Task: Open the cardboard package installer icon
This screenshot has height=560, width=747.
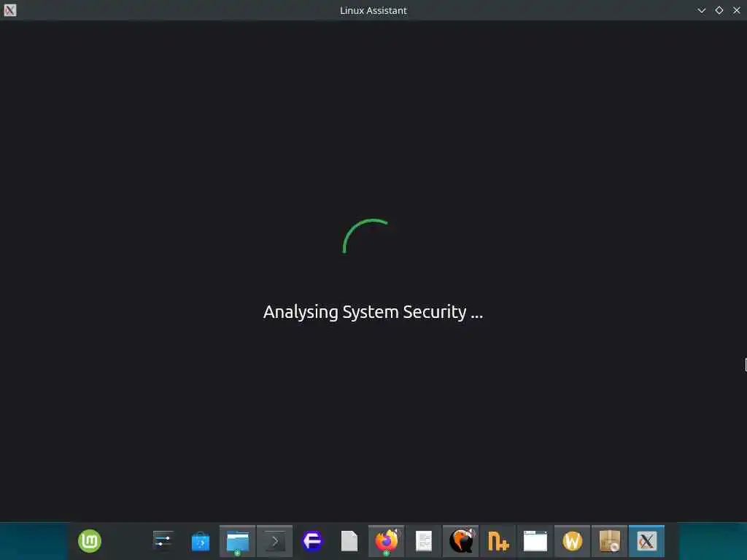Action: [610, 541]
